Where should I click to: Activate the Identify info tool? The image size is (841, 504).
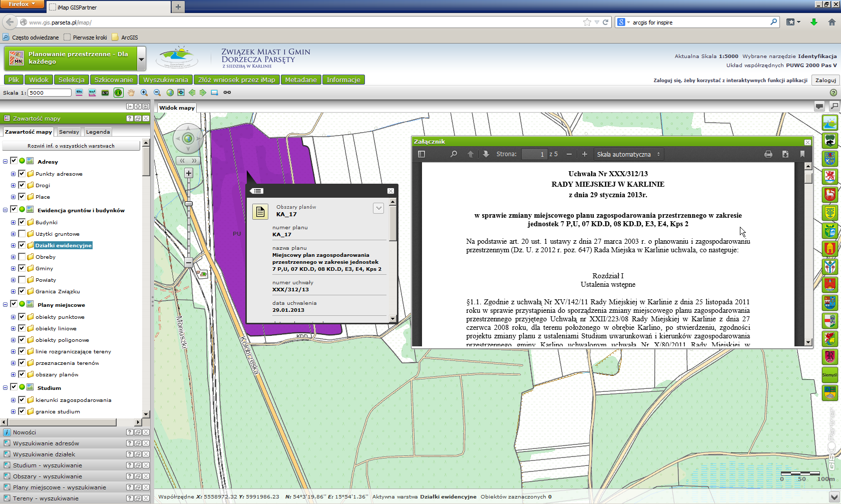coord(118,93)
